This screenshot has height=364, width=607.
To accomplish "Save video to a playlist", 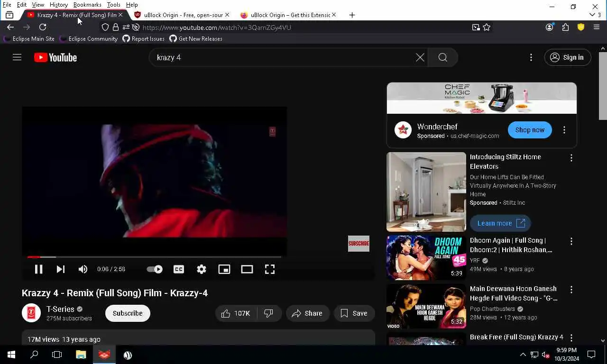I will (x=354, y=313).
